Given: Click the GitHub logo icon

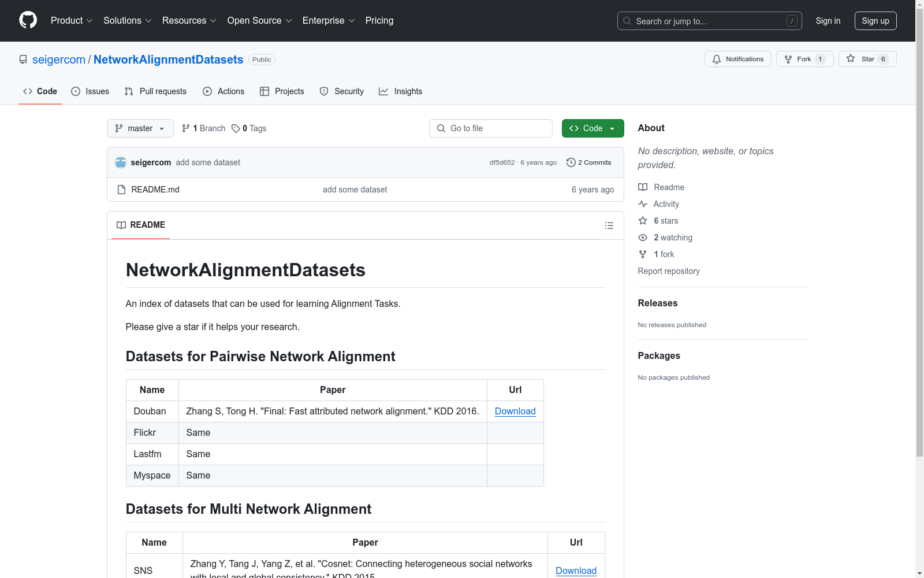Looking at the screenshot, I should coord(28,20).
